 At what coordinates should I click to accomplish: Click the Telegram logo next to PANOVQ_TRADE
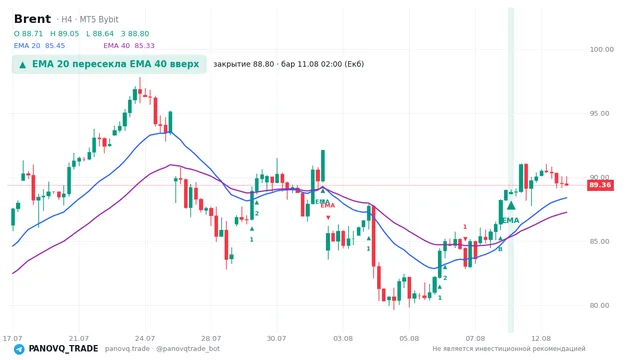pos(19,349)
